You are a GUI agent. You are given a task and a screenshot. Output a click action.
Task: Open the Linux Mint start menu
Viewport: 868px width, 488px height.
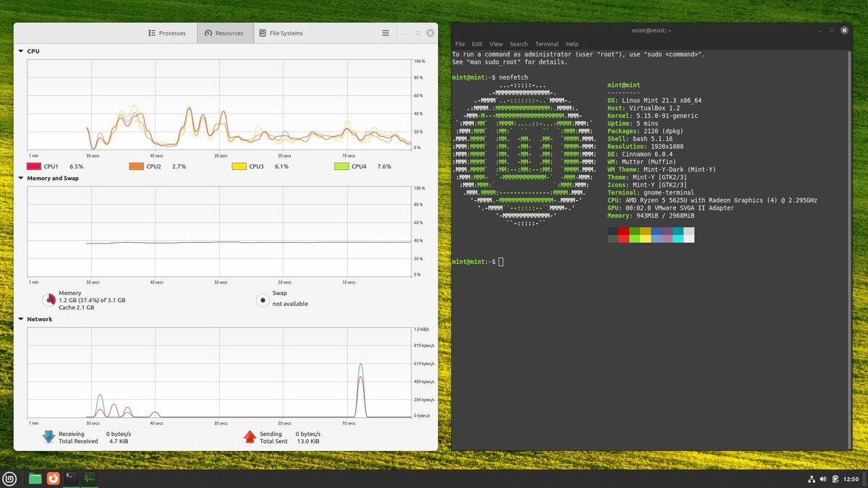10,478
